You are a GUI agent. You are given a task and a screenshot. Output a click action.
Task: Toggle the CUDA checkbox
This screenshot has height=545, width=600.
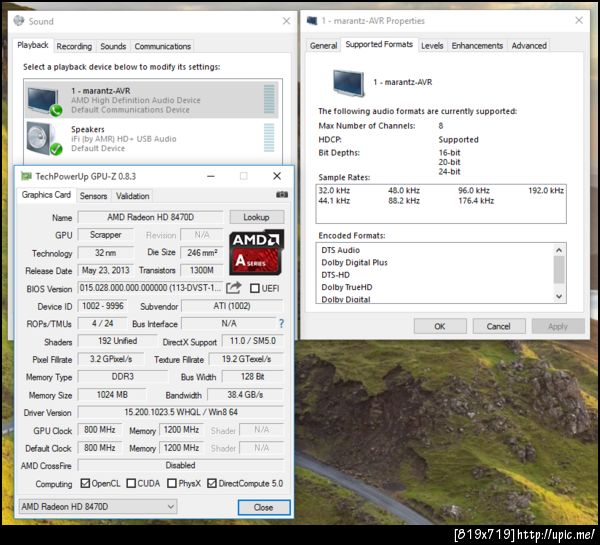pos(131,483)
